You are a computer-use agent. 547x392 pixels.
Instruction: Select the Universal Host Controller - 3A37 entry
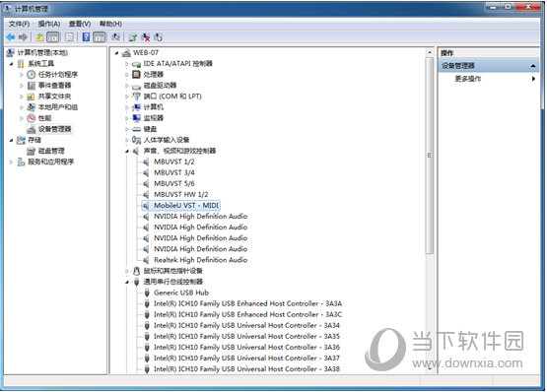246,359
